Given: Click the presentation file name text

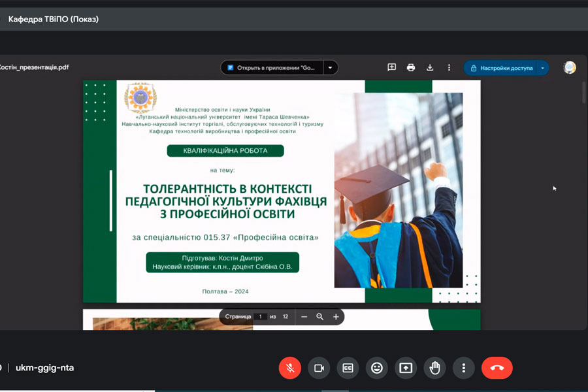Looking at the screenshot, I should [34, 67].
